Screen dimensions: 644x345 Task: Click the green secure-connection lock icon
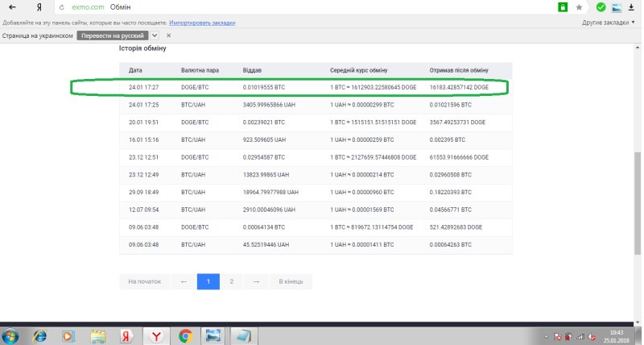[563, 7]
